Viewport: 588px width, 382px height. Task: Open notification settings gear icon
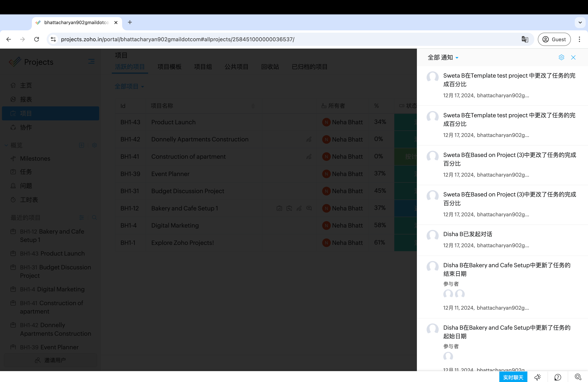pos(561,57)
